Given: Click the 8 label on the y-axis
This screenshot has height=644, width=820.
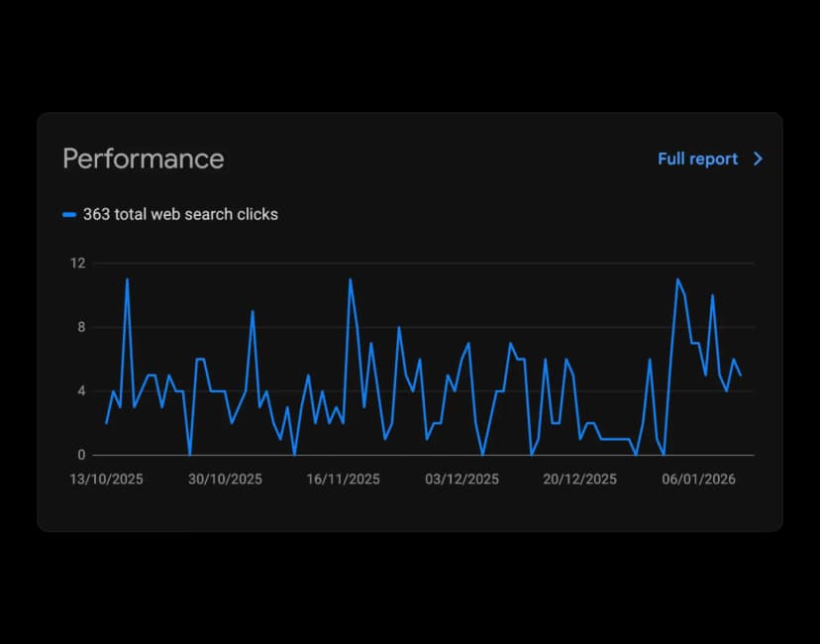Looking at the screenshot, I should point(81,327).
